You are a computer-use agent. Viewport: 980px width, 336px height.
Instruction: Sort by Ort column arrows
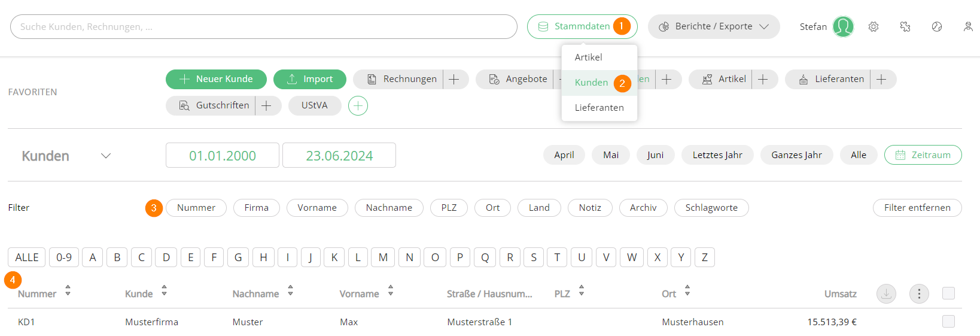687,290
